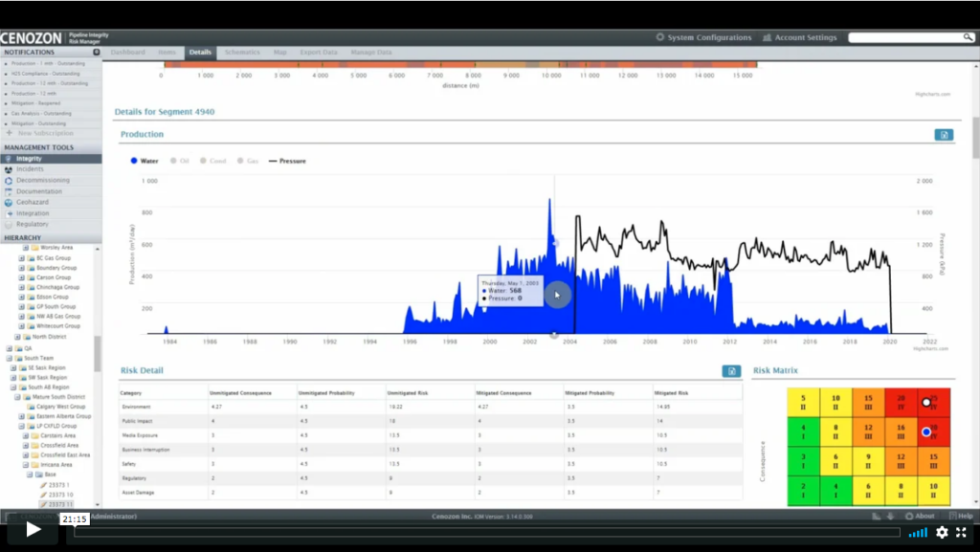This screenshot has height=552, width=980.
Task: Open Gas Analysis - Outstanding notification
Action: 41,114
